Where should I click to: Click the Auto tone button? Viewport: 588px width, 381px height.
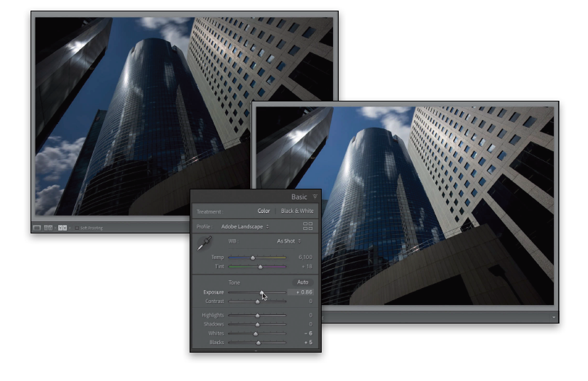coord(303,282)
